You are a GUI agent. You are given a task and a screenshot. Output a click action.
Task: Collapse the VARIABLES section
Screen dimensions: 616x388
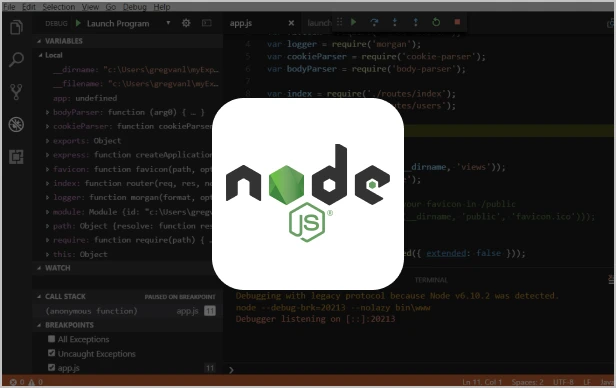coord(39,41)
